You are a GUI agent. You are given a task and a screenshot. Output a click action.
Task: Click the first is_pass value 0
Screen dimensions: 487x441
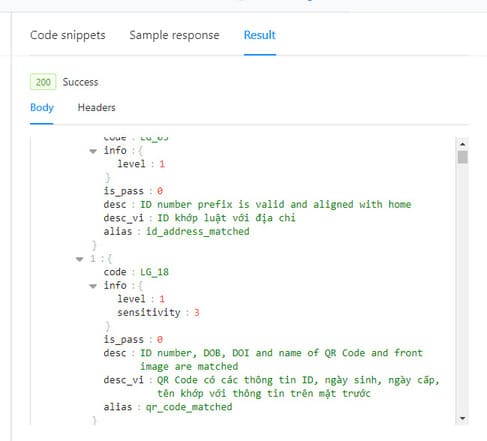point(160,191)
